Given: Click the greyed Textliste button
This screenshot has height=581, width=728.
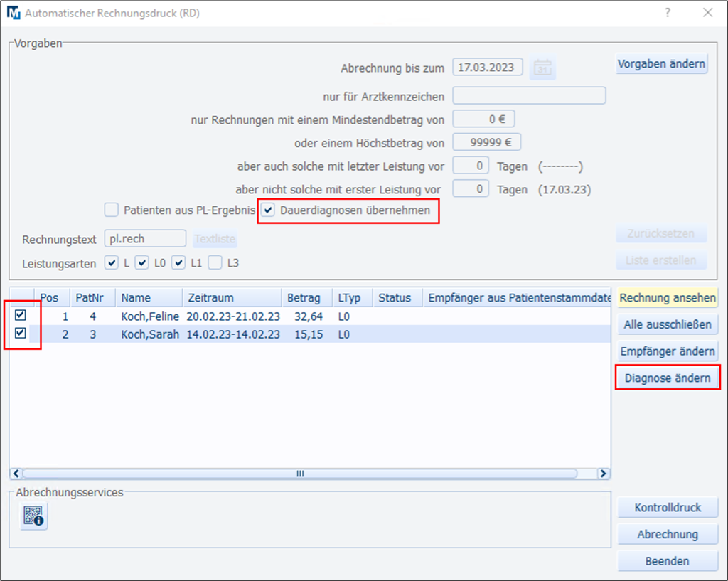Looking at the screenshot, I should tap(215, 239).
